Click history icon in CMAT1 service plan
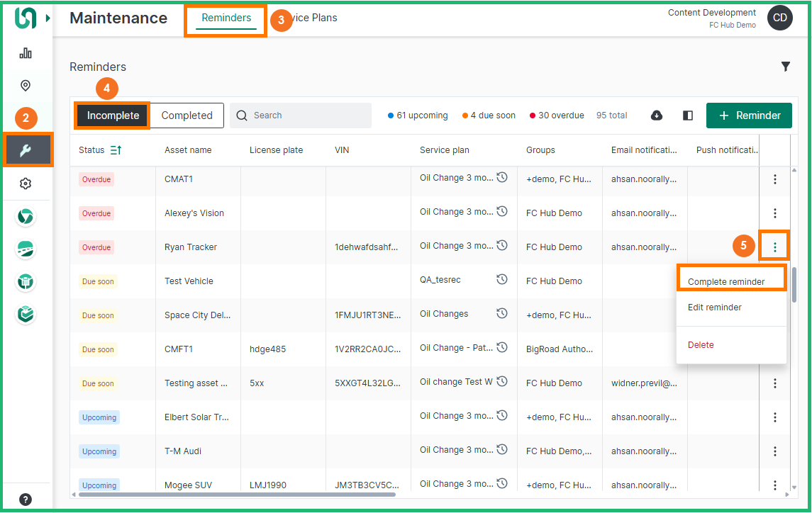Image resolution: width=812 pixels, height=513 pixels. click(x=502, y=178)
